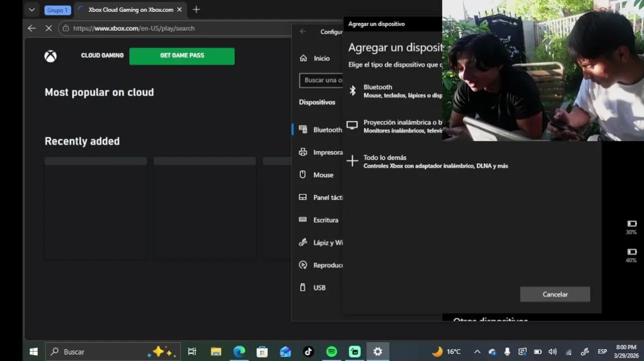Open File Explorer from taskbar
644x361 pixels.
coord(216,351)
